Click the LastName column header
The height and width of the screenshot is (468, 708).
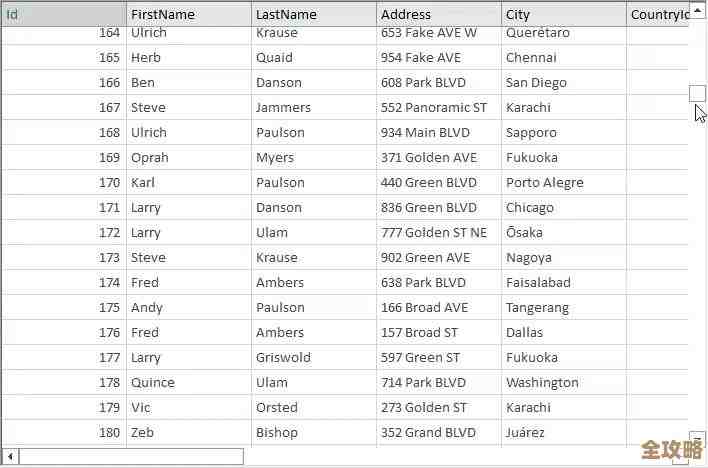[313, 14]
